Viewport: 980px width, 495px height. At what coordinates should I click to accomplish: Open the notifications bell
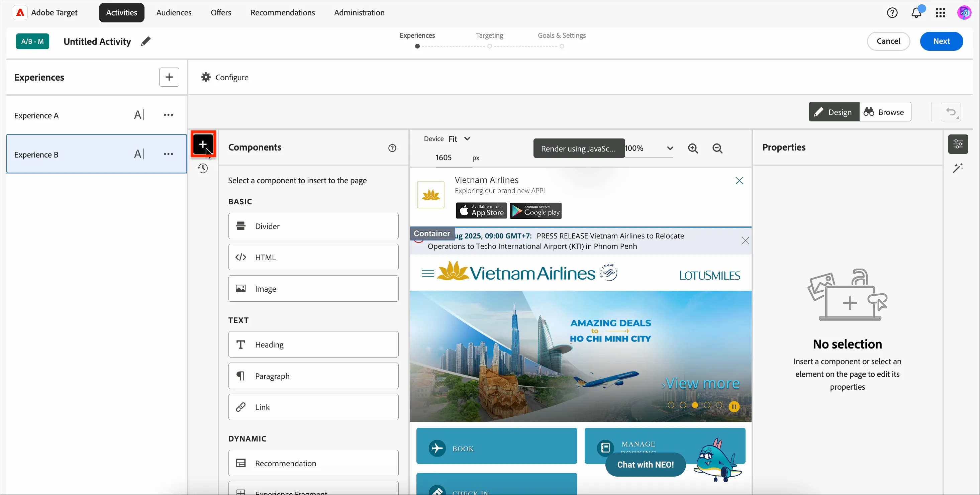tap(916, 13)
